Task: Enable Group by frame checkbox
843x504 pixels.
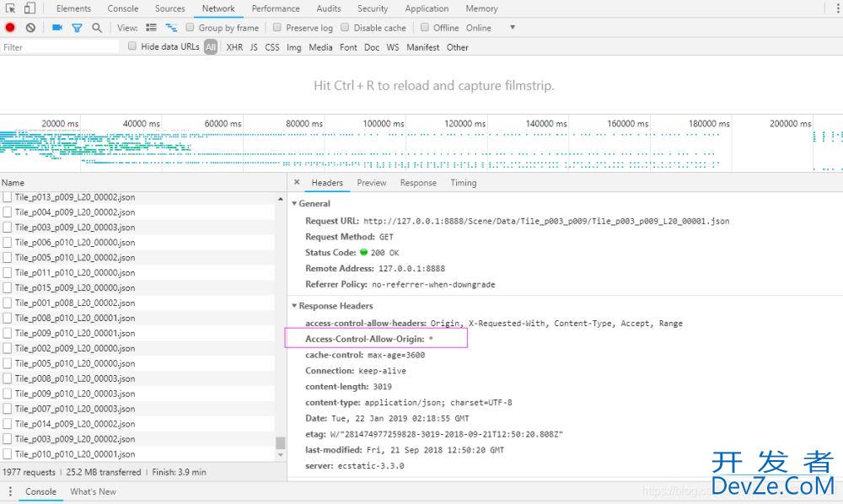Action: pos(190,28)
